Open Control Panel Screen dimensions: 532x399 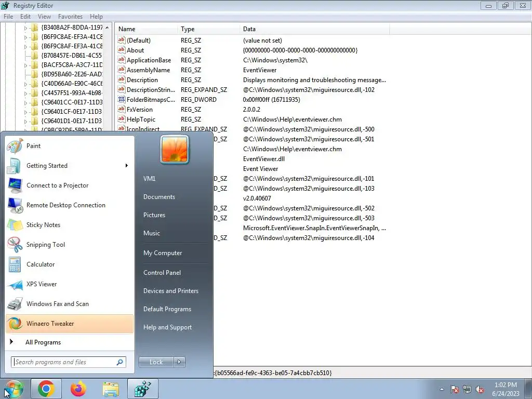click(162, 273)
